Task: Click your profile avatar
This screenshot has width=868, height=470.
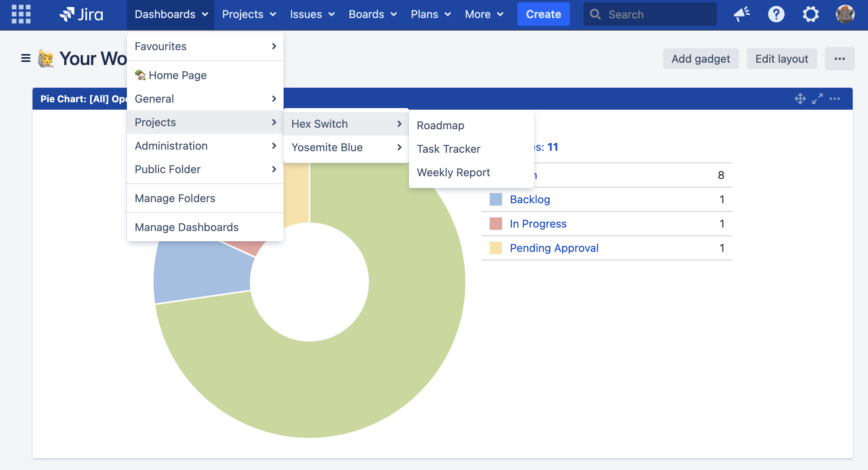Action: 844,14
